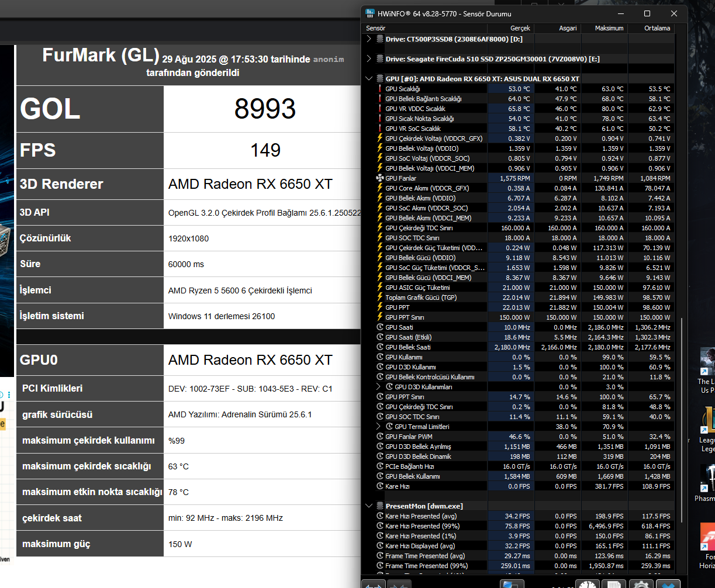Click the clock reset-timer icon in HWiNFO
Image resolution: width=715 pixels, height=588 pixels.
point(588,584)
